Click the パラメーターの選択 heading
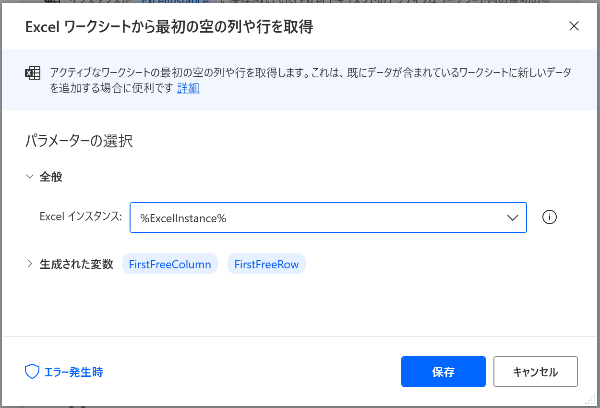 [x=79, y=141]
